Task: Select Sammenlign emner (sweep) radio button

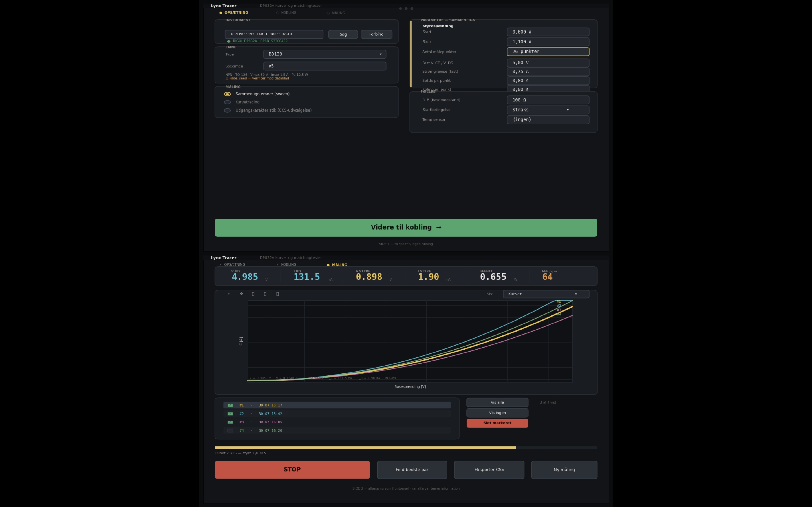Action: [x=227, y=94]
